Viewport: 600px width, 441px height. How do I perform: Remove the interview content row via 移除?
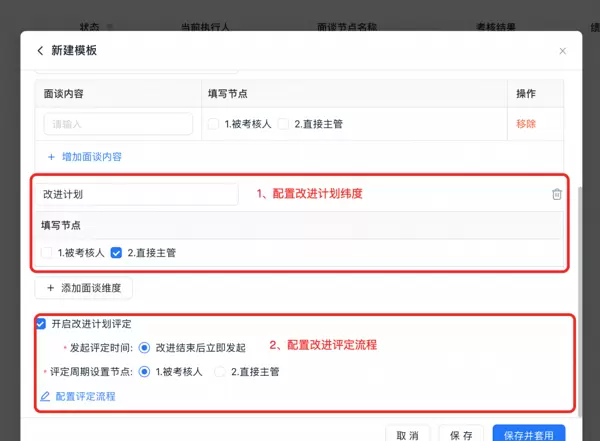click(526, 124)
